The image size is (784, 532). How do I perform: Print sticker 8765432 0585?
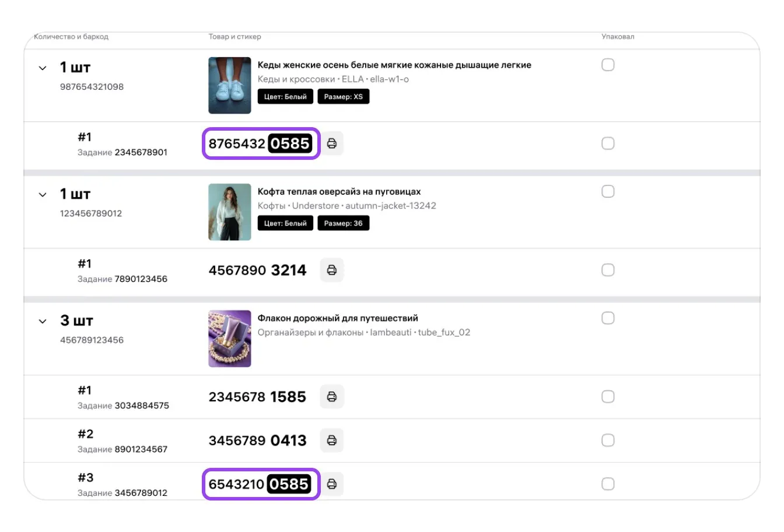pyautogui.click(x=332, y=143)
